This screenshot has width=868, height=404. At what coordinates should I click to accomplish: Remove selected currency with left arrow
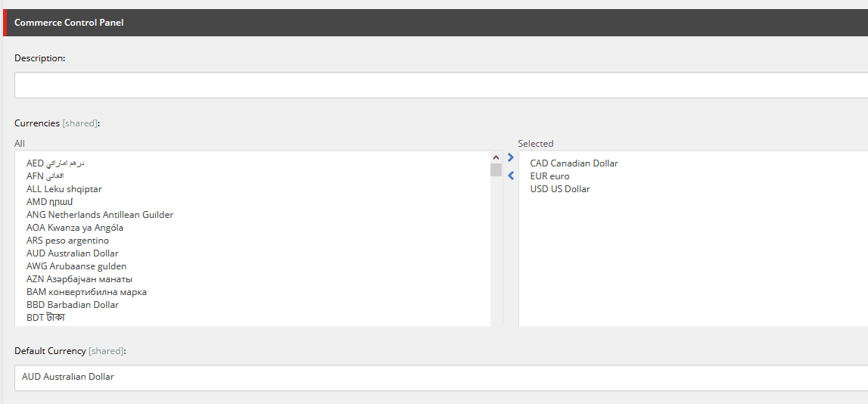510,176
